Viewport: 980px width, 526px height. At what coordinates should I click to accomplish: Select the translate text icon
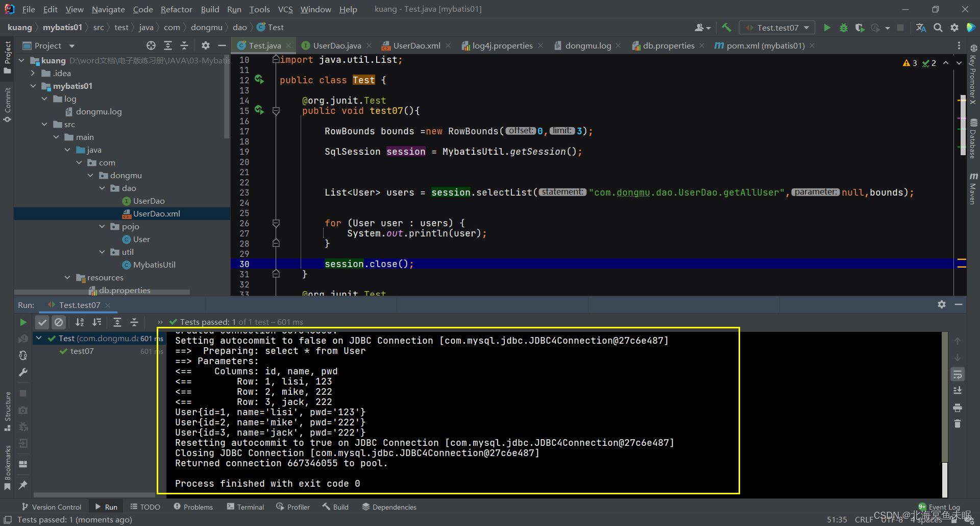[921, 28]
